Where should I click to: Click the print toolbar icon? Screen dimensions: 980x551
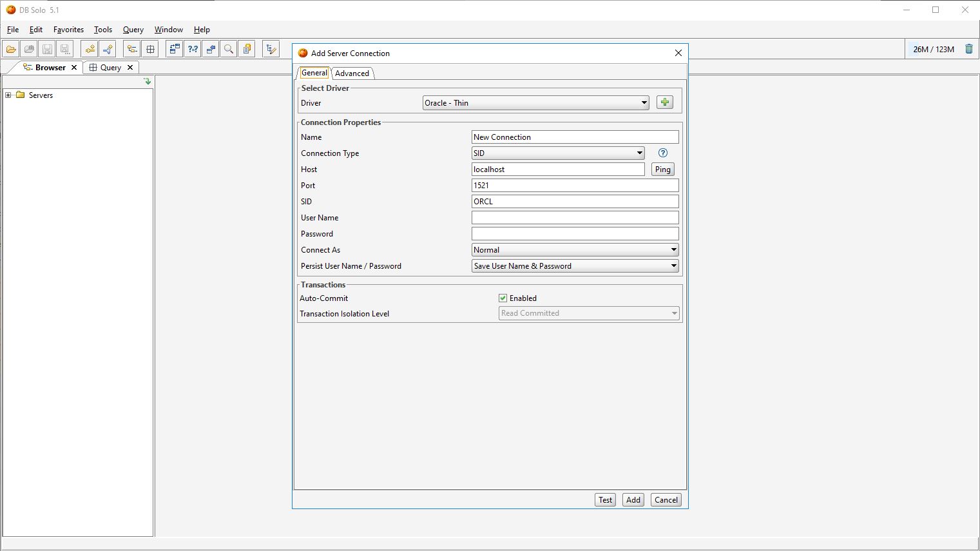coord(29,49)
